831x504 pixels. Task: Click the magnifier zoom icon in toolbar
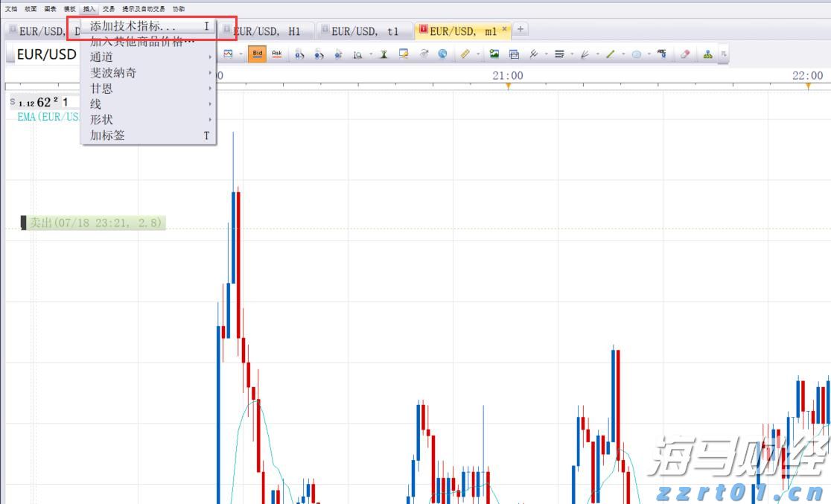(358, 54)
